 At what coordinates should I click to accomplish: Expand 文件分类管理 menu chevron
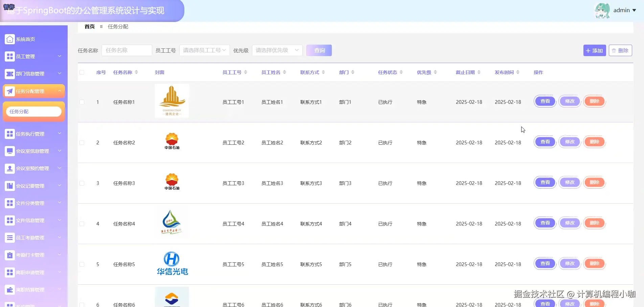pos(60,203)
